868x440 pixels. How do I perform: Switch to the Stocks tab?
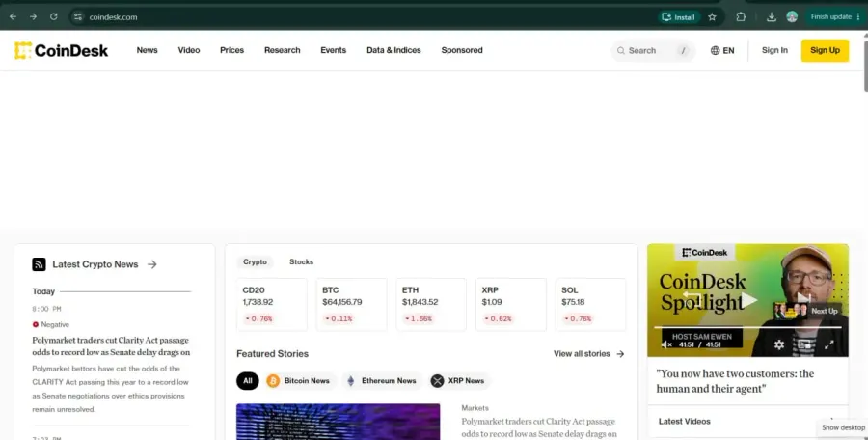(x=301, y=262)
